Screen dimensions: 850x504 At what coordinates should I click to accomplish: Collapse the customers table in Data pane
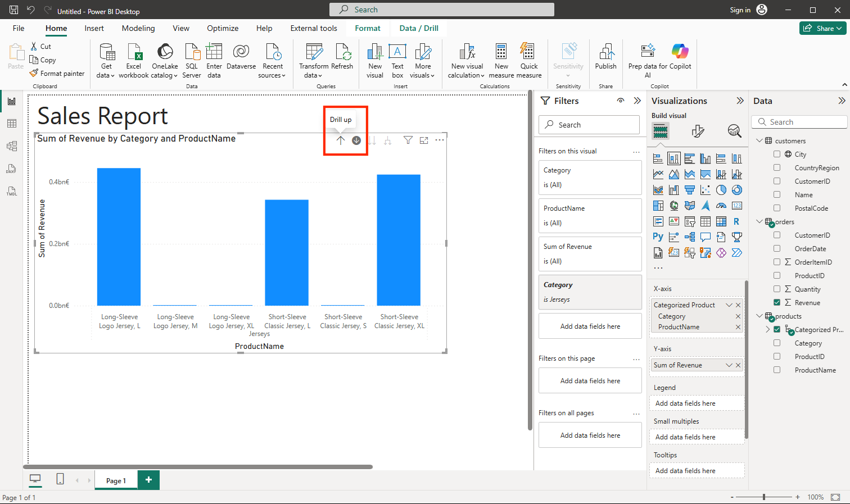(759, 140)
